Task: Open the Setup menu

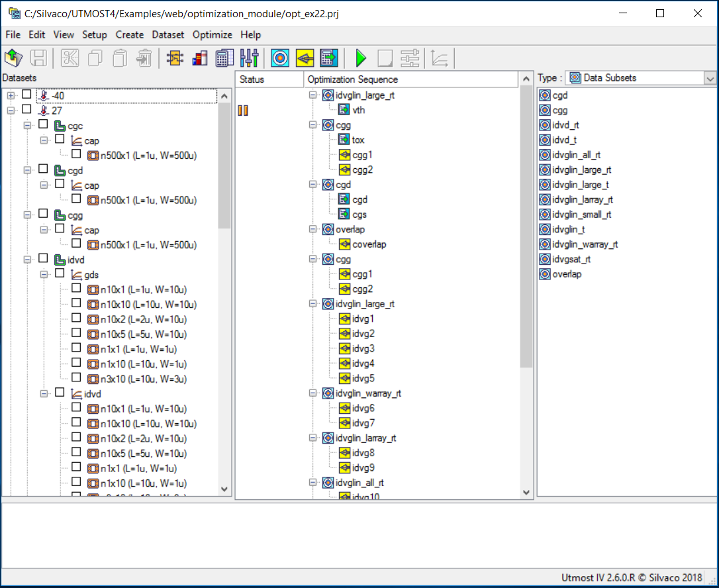Action: point(95,35)
